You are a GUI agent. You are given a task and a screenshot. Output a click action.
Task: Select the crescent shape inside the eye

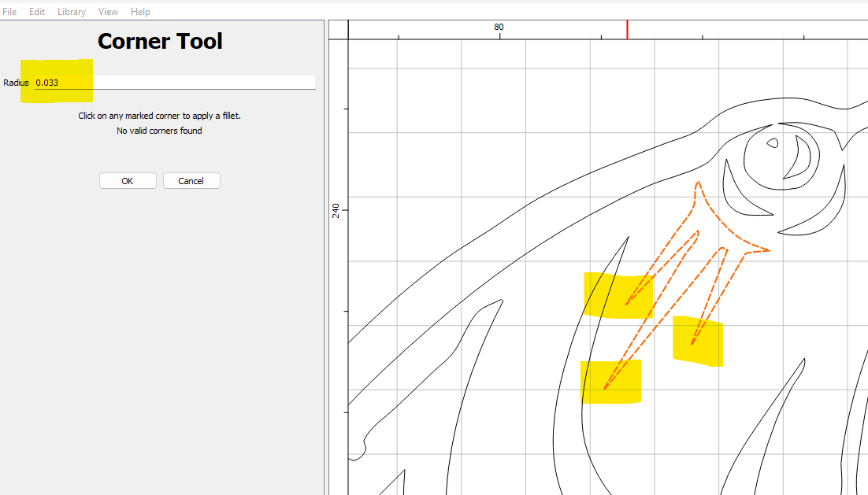pyautogui.click(x=803, y=156)
